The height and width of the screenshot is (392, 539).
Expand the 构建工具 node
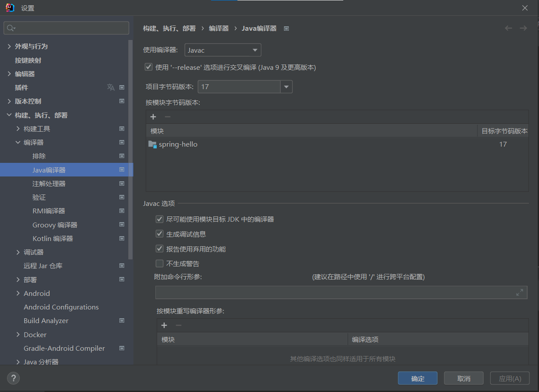(18, 129)
